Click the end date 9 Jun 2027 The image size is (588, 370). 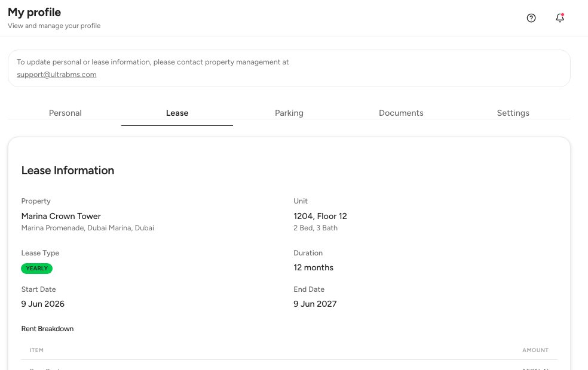pos(315,304)
